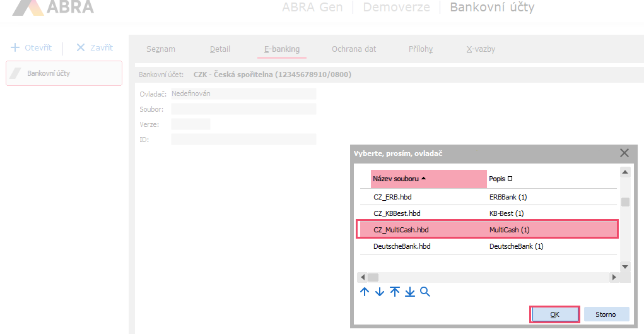644x334 pixels.
Task: Click the ABRA Gen header text
Action: coord(312,7)
